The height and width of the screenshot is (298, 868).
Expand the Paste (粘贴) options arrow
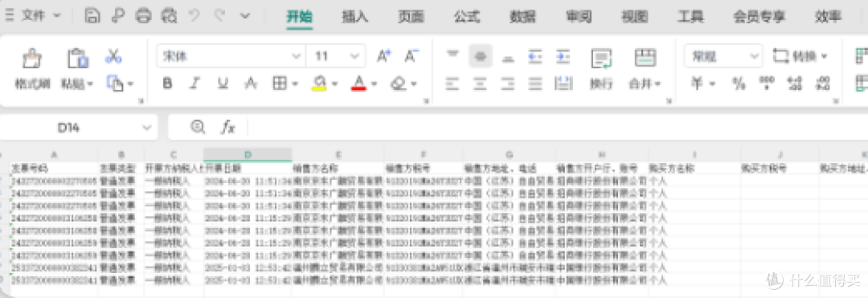coord(90,84)
